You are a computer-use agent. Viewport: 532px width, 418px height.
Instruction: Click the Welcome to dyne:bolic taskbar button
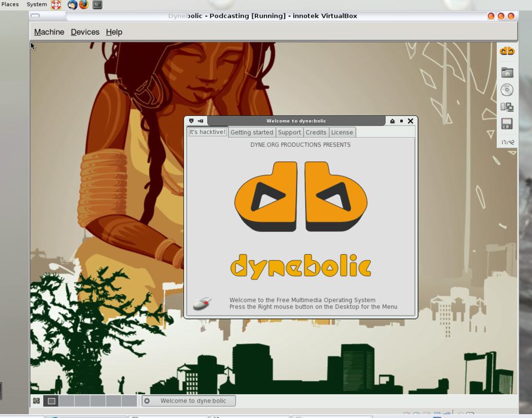pyautogui.click(x=188, y=401)
